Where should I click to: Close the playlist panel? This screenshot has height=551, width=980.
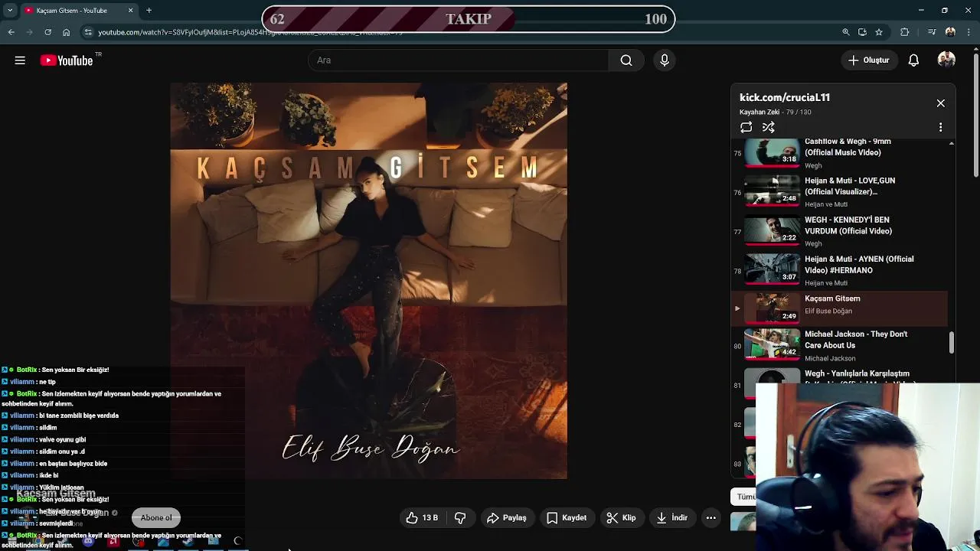point(941,103)
